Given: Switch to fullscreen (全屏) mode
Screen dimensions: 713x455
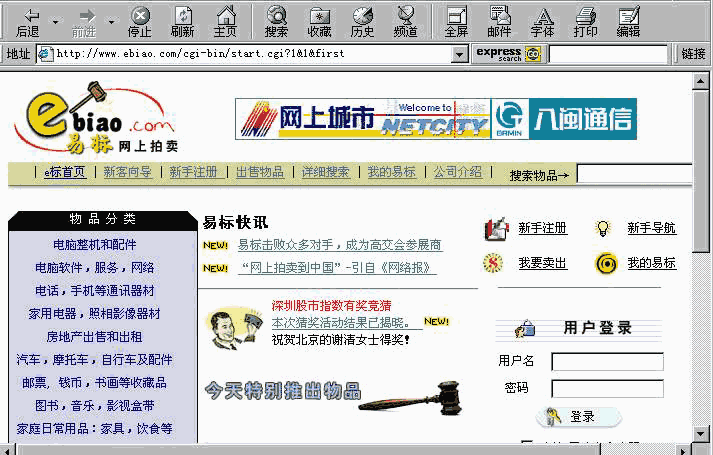Looking at the screenshot, I should [x=456, y=21].
